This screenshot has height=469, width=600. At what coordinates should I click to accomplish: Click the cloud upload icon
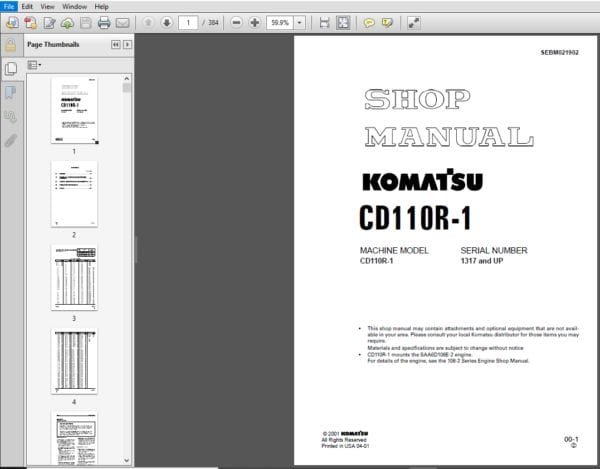pyautogui.click(x=68, y=23)
